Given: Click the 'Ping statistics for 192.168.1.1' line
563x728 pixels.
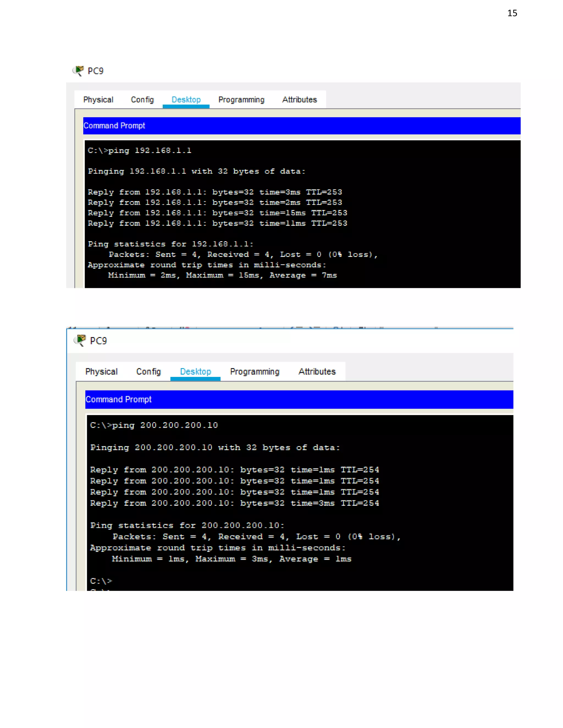Looking at the screenshot, I should (170, 244).
